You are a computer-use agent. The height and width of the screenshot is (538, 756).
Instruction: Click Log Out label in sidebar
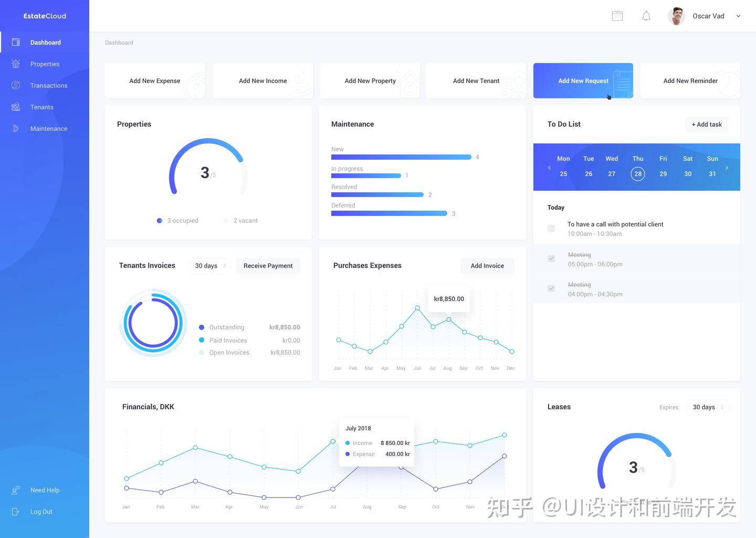41,512
